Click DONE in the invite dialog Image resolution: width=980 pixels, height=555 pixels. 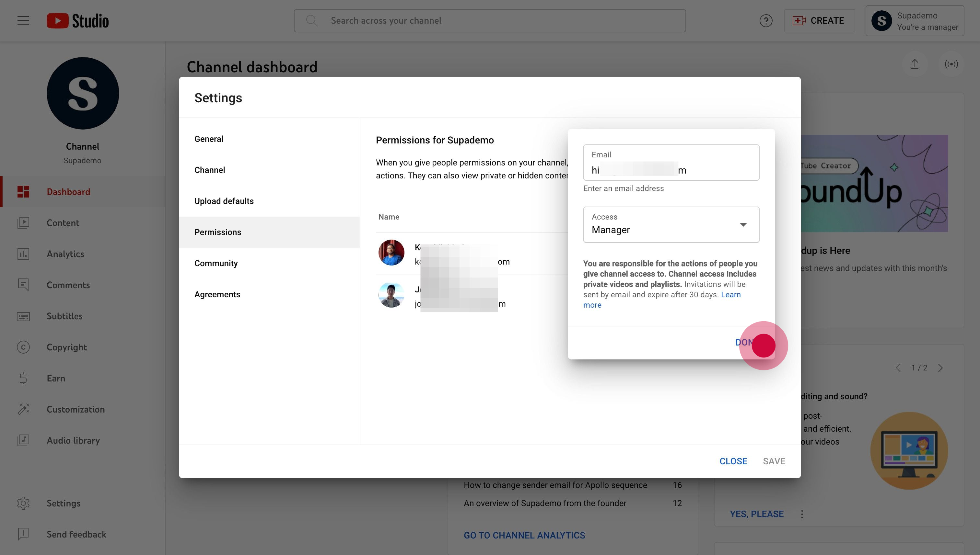pos(748,342)
